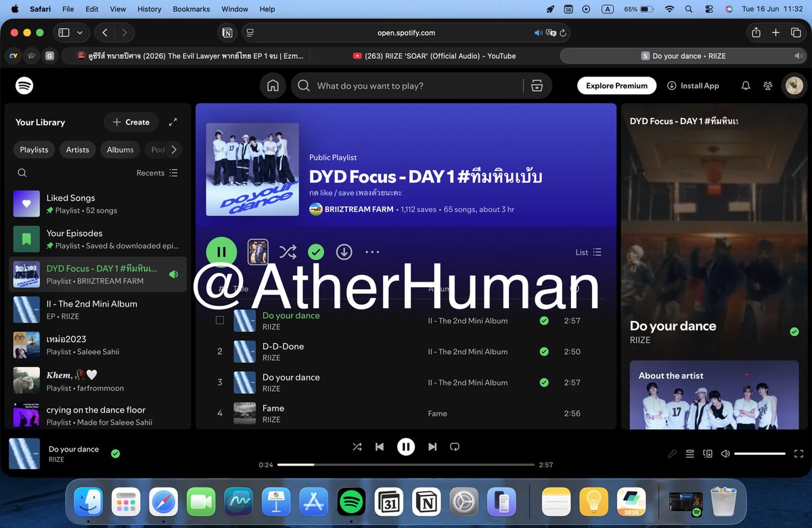This screenshot has width=812, height=528.
Task: Click Explore Premium button
Action: 617,86
